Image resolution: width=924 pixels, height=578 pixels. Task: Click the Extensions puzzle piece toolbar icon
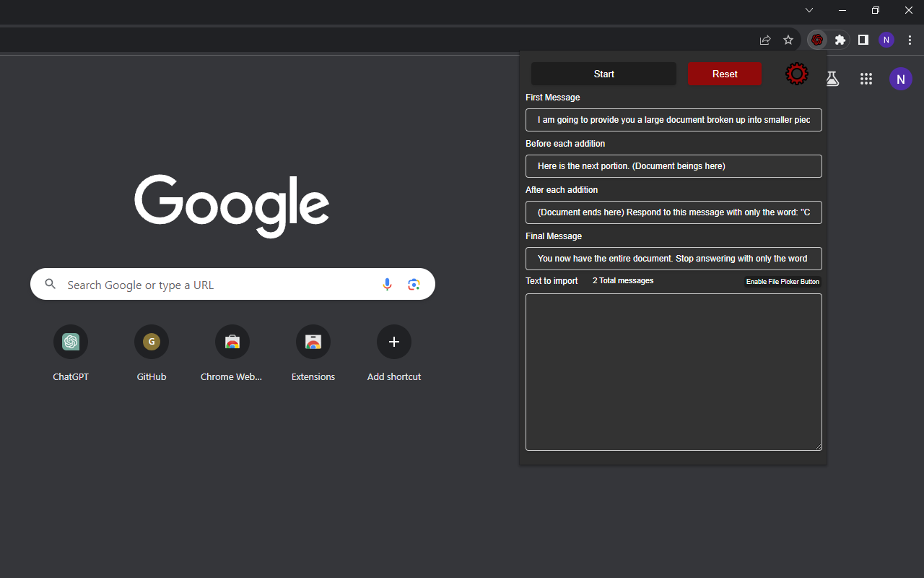(840, 40)
